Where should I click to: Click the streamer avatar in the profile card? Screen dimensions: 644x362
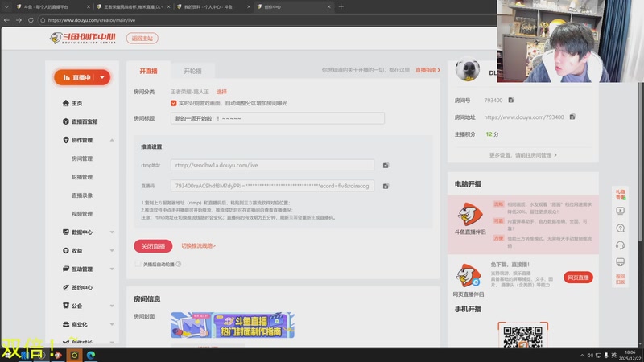[x=468, y=69]
